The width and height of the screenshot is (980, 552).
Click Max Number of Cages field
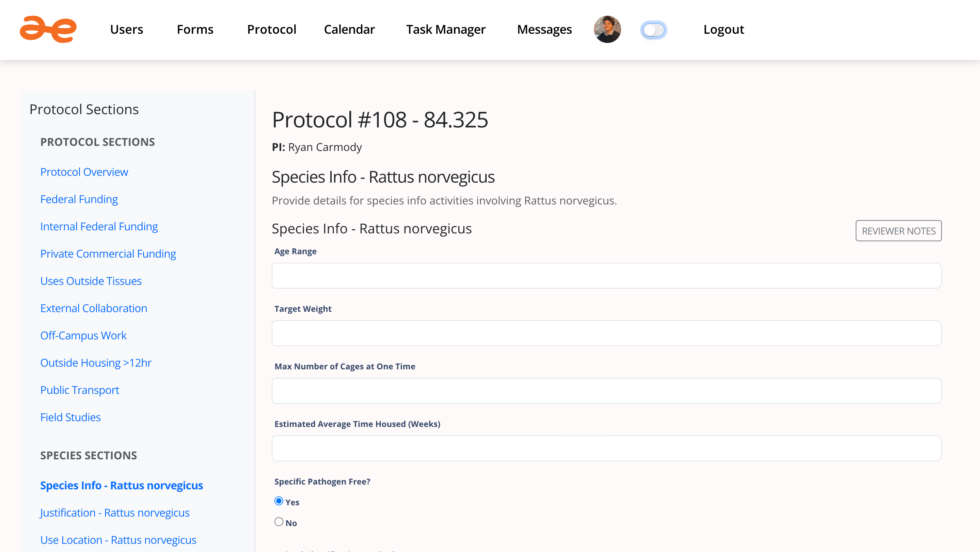click(606, 390)
